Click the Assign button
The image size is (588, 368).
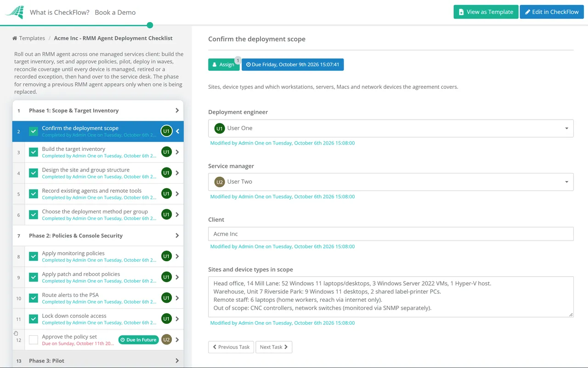tap(224, 65)
